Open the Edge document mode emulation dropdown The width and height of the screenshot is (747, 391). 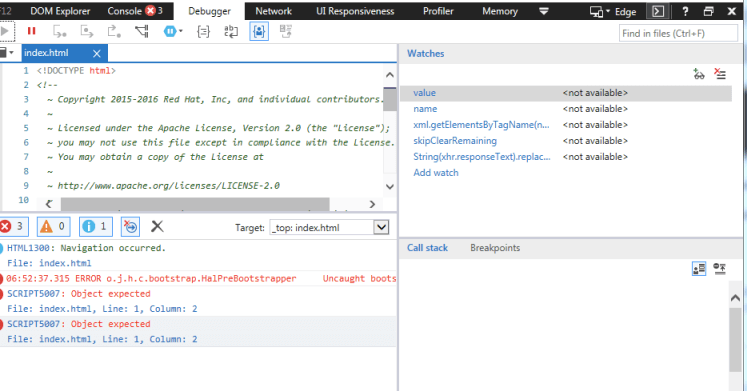coord(613,11)
